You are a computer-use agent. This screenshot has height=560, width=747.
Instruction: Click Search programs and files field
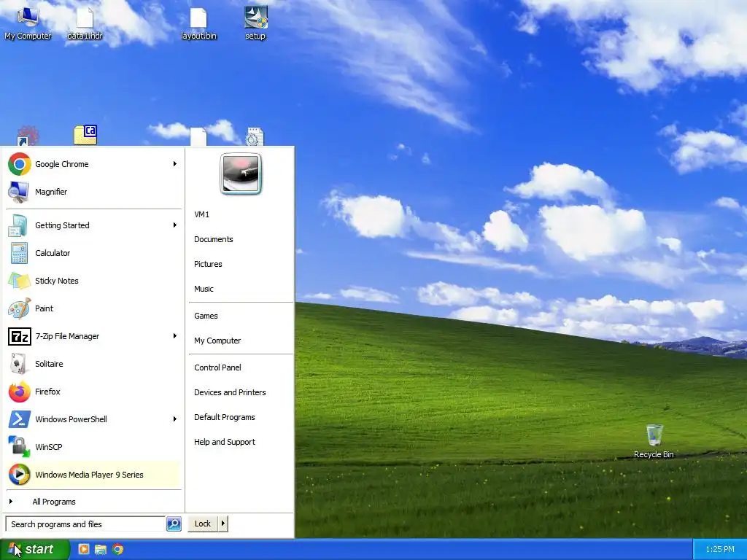tap(85, 524)
